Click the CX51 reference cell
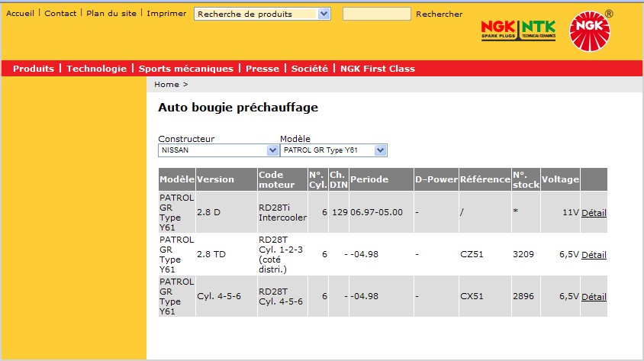This screenshot has width=644, height=361. (x=485, y=296)
